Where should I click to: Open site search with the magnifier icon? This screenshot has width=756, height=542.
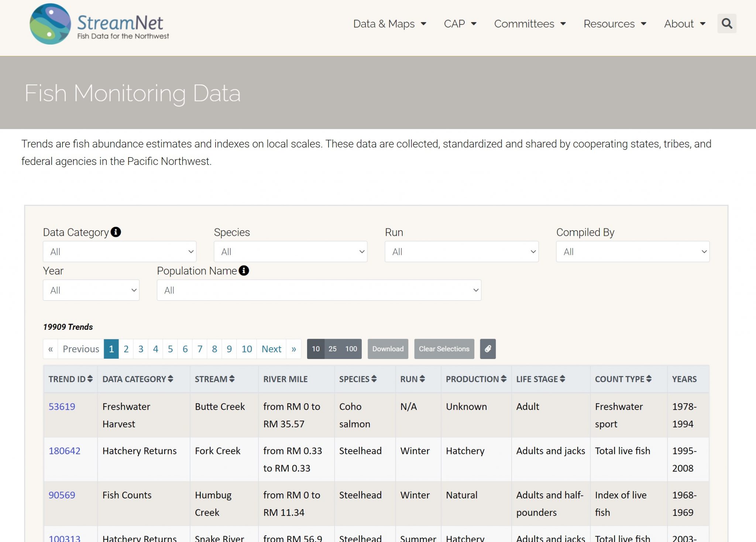tap(726, 23)
